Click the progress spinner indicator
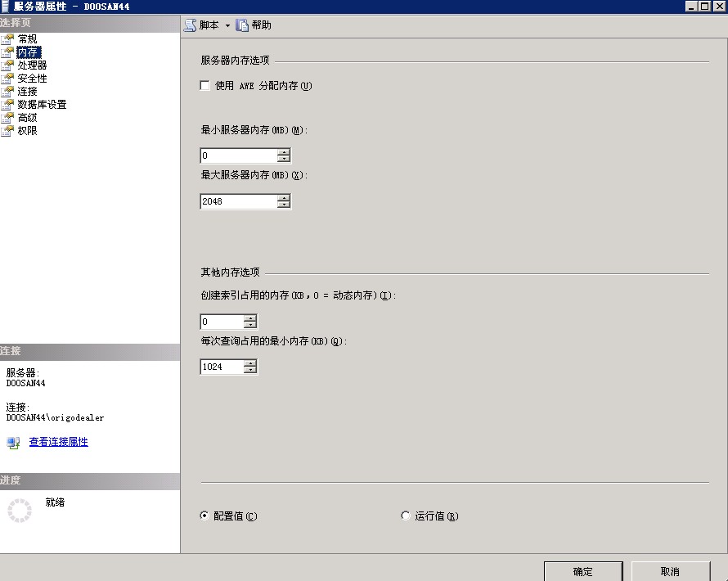Screen dimensions: 728x581 20,511
